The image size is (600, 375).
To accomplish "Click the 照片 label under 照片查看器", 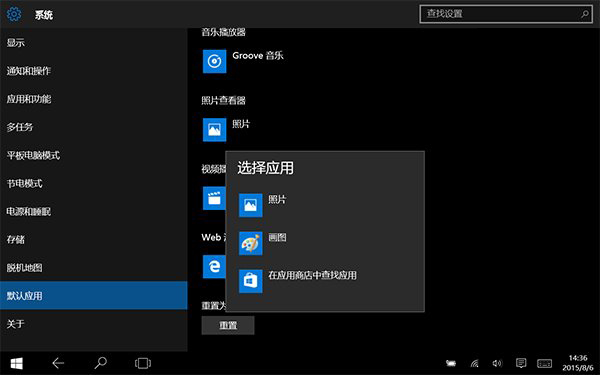I will [x=241, y=124].
